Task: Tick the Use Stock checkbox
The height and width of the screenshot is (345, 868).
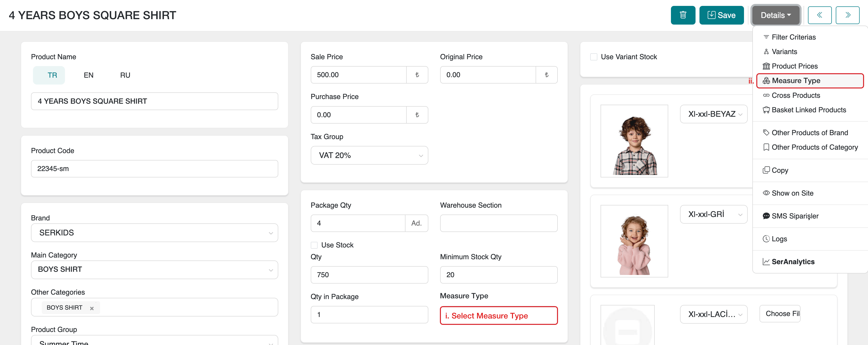Action: pos(314,245)
